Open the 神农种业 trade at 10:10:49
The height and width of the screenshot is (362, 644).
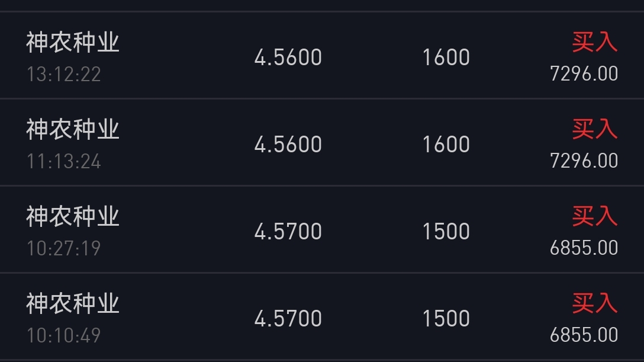[x=322, y=316]
